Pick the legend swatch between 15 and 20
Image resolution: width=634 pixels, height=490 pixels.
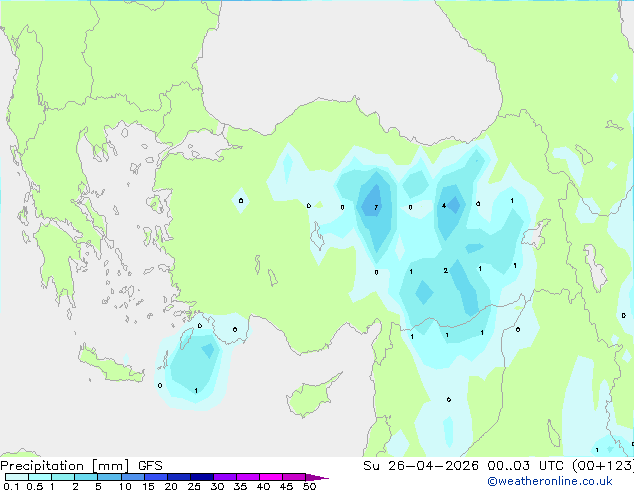[x=156, y=477]
